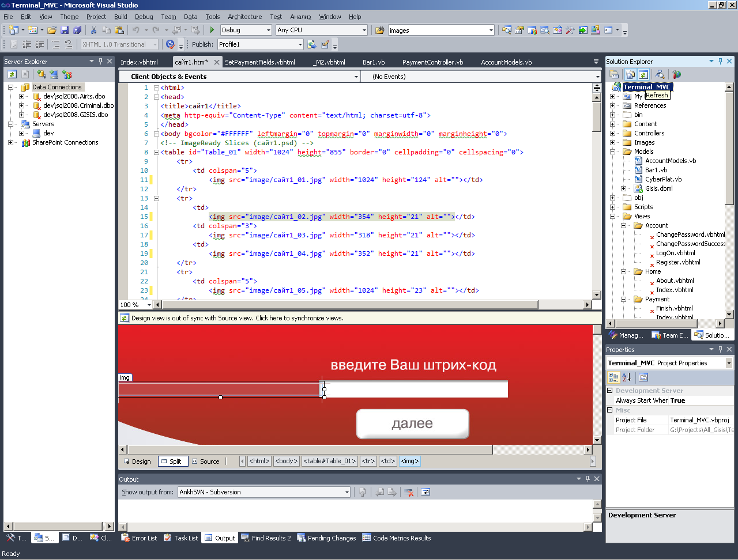Click the далее button in design view
The width and height of the screenshot is (738, 560).
tap(412, 423)
